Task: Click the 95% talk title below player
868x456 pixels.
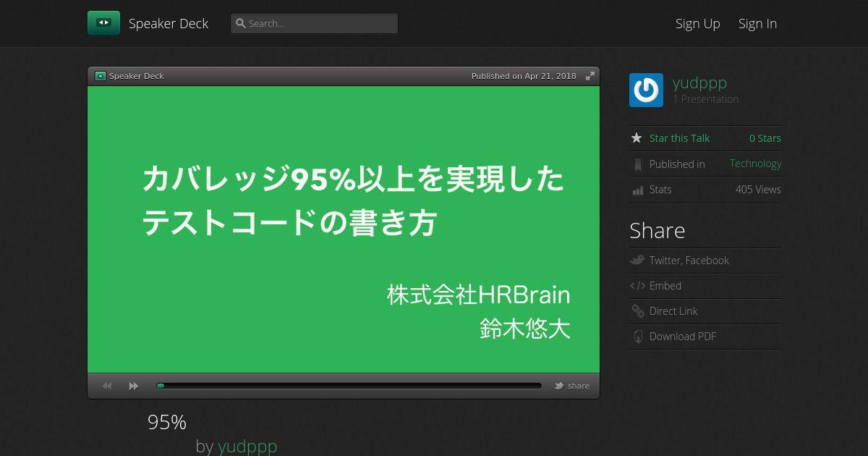Action: [x=167, y=423]
